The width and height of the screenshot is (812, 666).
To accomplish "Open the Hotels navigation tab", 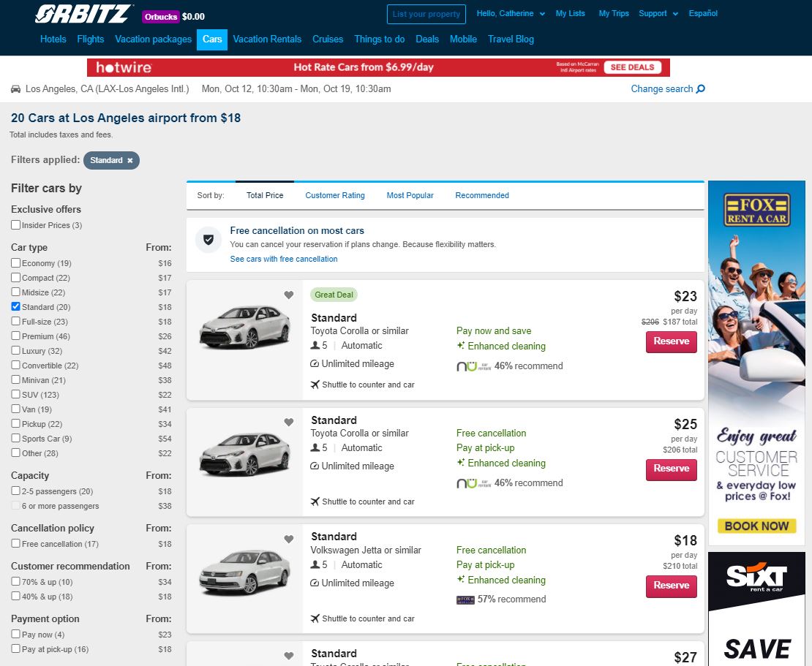I will tap(53, 39).
